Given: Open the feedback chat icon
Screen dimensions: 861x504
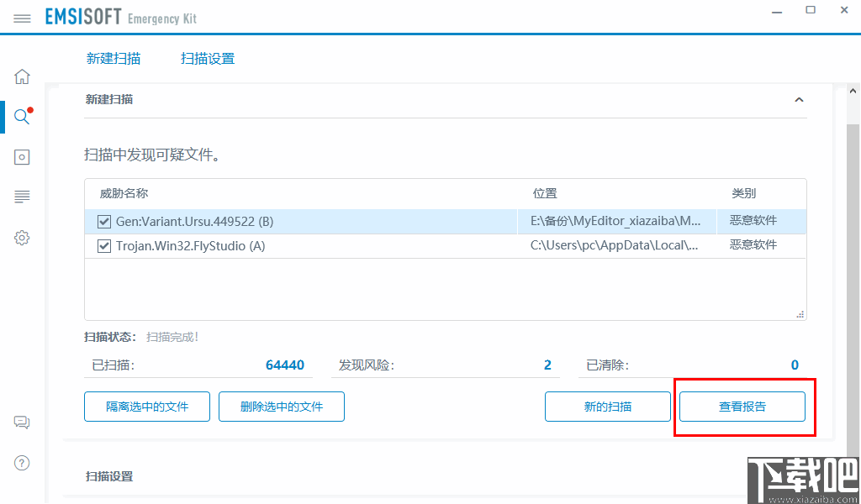Looking at the screenshot, I should point(21,423).
